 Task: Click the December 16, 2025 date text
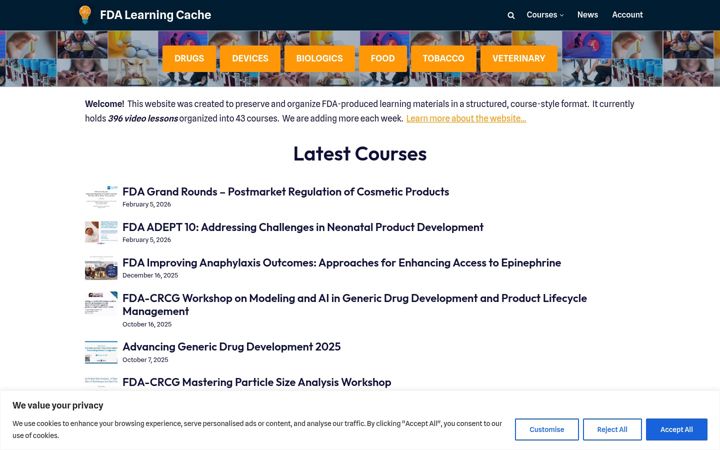tap(150, 276)
